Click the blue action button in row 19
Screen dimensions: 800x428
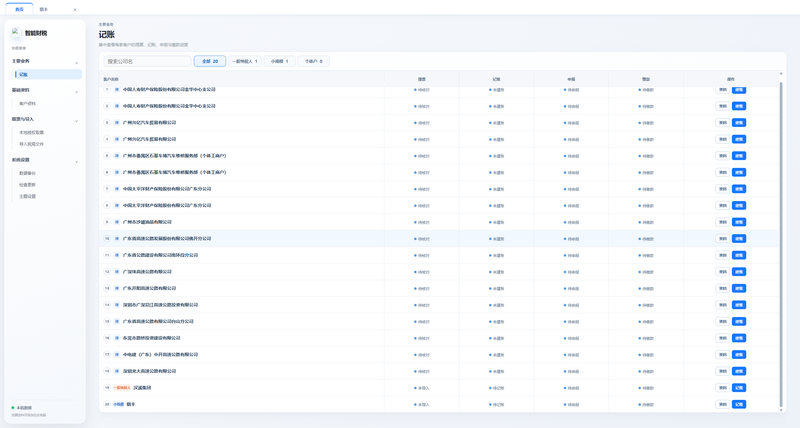click(x=739, y=388)
